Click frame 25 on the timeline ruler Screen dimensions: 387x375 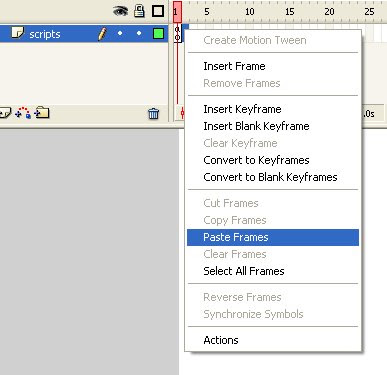tap(369, 12)
